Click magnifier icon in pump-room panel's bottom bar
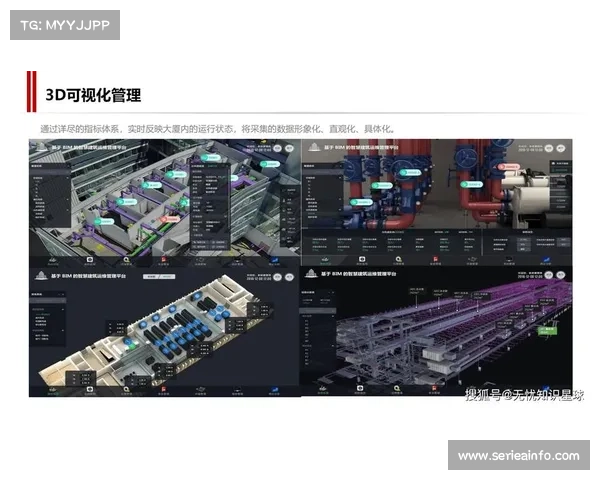This screenshot has height=480, width=600. coord(398,260)
